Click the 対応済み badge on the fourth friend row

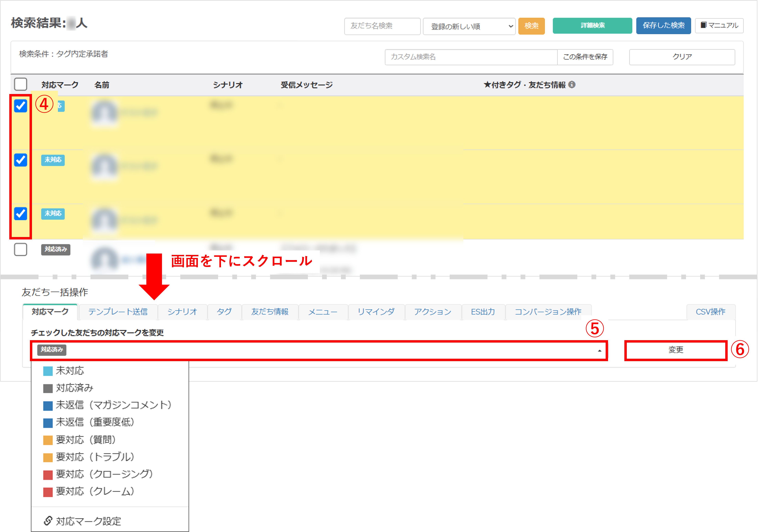56,250
